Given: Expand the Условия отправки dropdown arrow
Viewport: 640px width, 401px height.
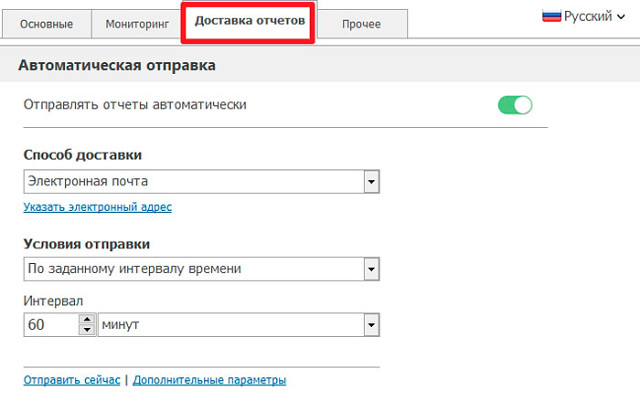Looking at the screenshot, I should pyautogui.click(x=370, y=269).
